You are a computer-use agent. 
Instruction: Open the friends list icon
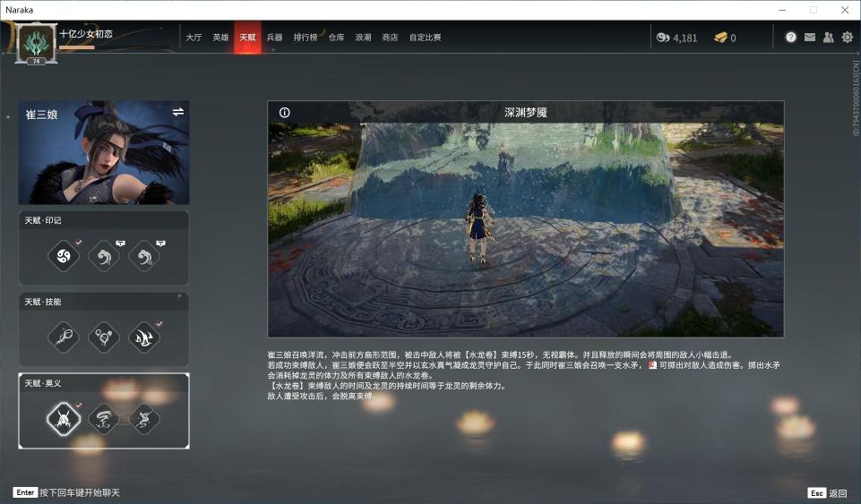829,38
